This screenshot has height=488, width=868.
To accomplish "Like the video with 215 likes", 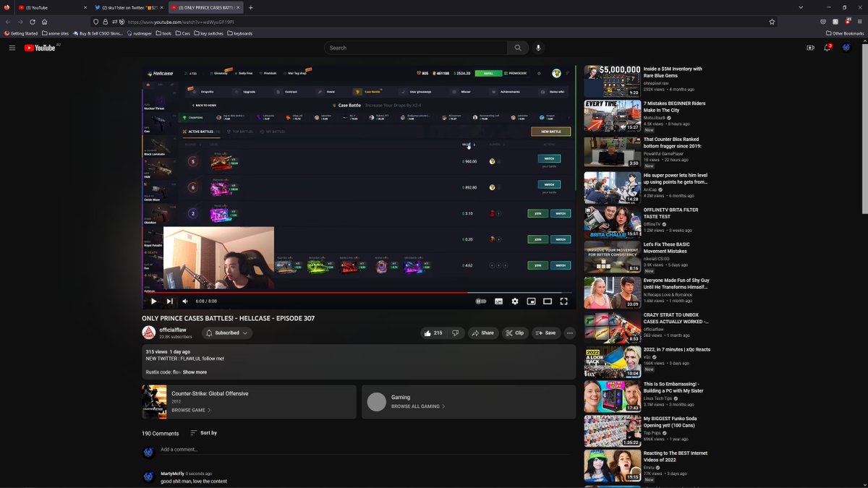I will point(433,333).
